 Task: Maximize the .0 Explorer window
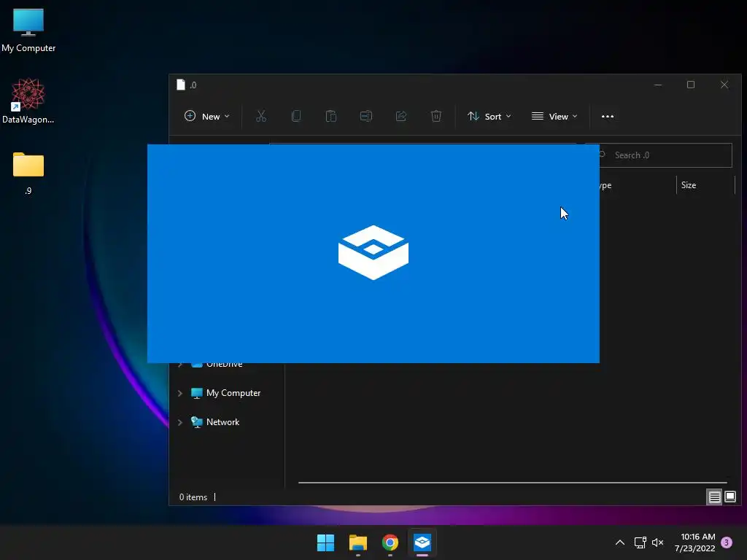tap(691, 85)
